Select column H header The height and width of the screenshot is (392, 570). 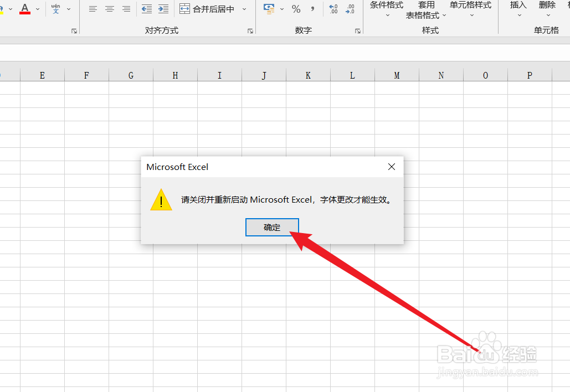pyautogui.click(x=175, y=75)
